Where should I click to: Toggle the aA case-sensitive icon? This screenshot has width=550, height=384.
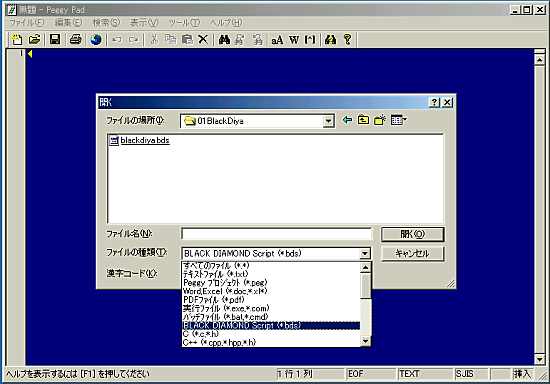277,40
